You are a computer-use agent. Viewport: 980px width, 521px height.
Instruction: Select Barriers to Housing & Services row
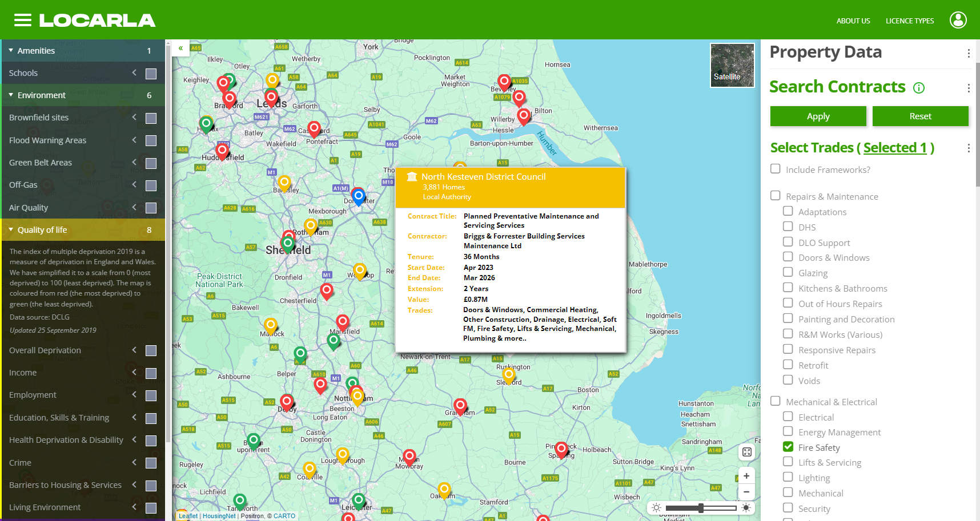coord(83,485)
